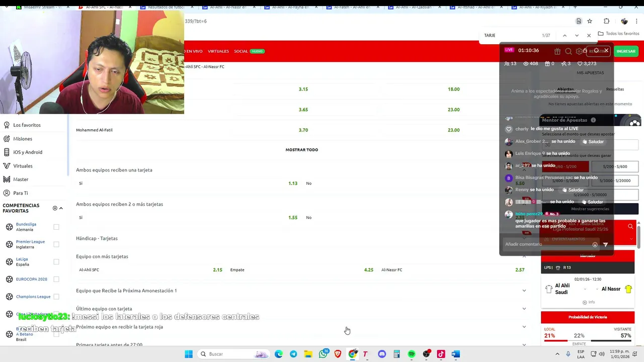The height and width of the screenshot is (362, 644).
Task: Switch to the Al-Ittihad - Al-Ahli browser tab
Action: (x=475, y=7)
